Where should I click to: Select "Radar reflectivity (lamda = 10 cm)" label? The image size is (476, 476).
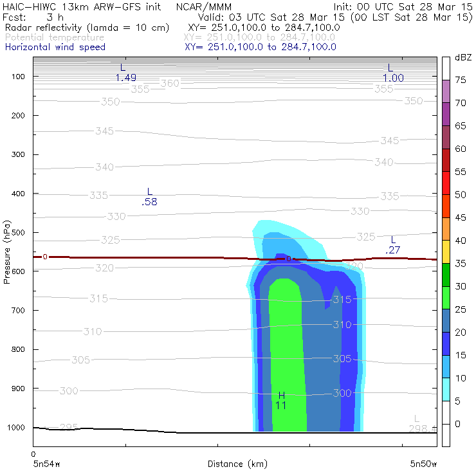[x=87, y=28]
